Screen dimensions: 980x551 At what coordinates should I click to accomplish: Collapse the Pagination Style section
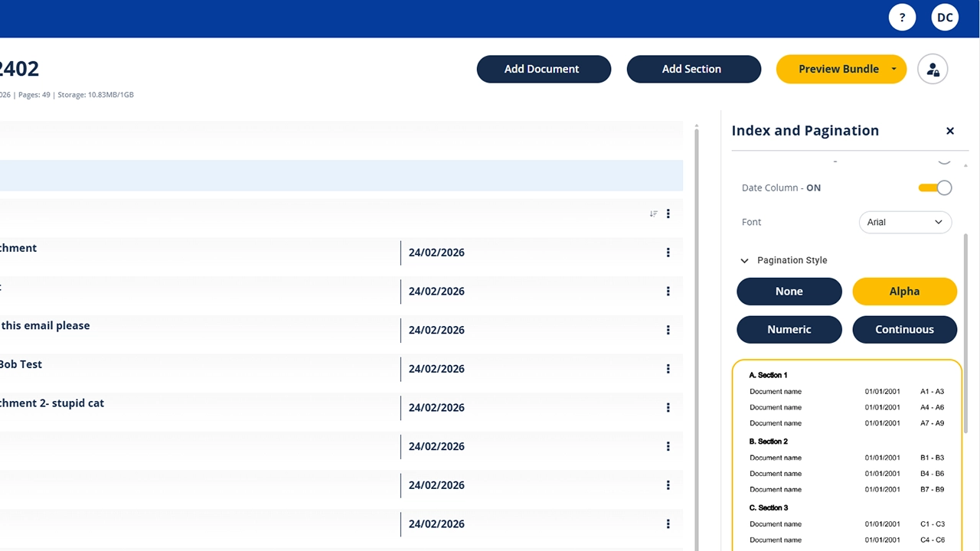coord(744,260)
